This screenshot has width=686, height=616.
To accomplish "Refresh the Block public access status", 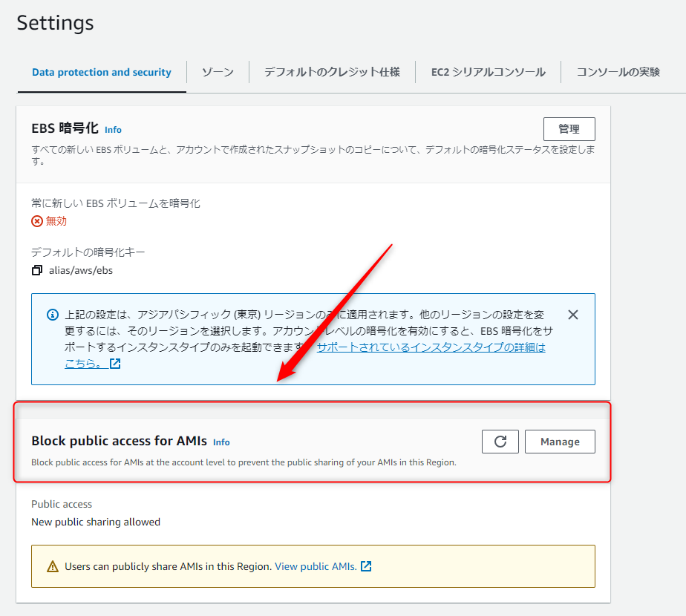I will point(500,441).
